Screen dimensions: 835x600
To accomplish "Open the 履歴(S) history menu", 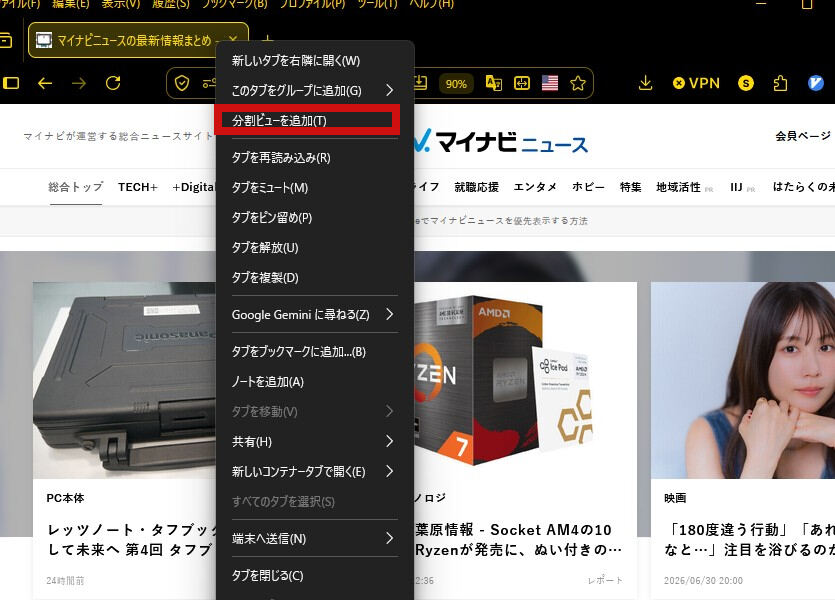I will point(171,4).
